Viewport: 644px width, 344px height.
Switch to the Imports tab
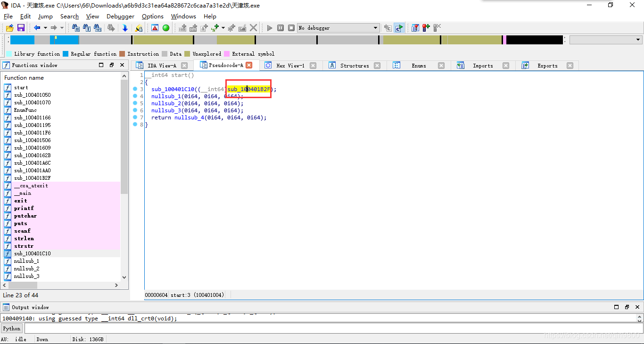483,66
